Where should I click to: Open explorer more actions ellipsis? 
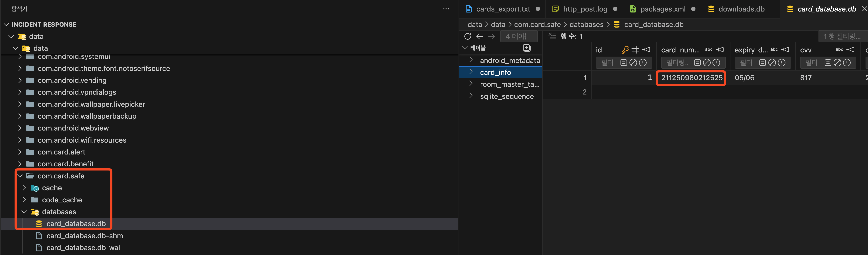point(446,9)
